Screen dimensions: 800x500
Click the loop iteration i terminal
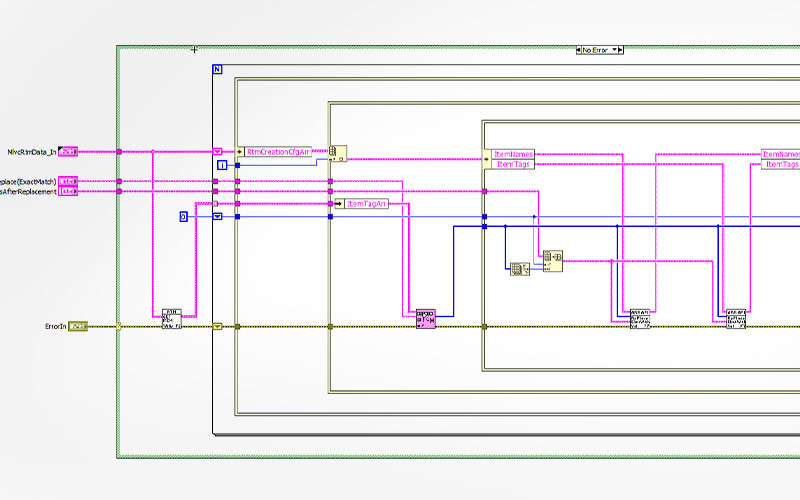click(x=223, y=164)
